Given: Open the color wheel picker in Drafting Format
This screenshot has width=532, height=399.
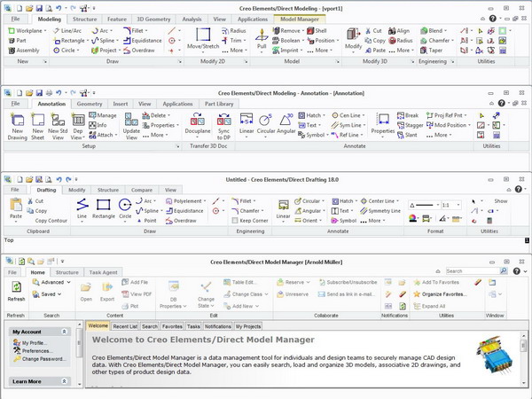Looking at the screenshot, I should coord(412,218).
